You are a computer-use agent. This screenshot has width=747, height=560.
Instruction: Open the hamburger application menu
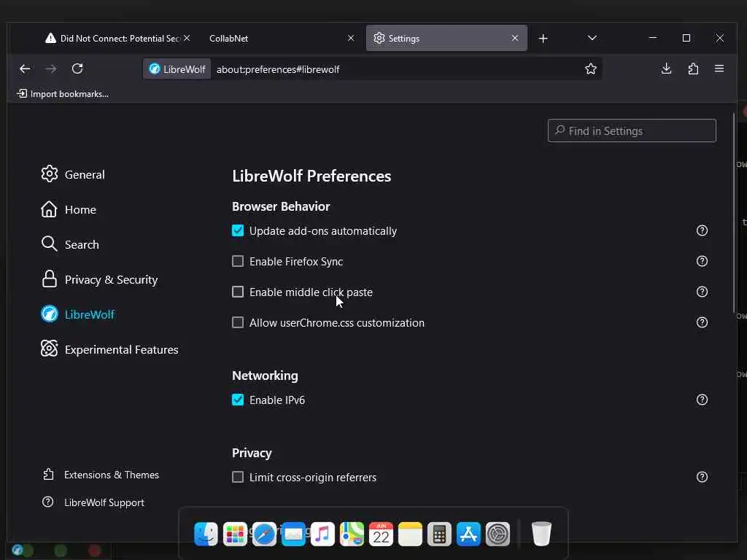pyautogui.click(x=719, y=69)
